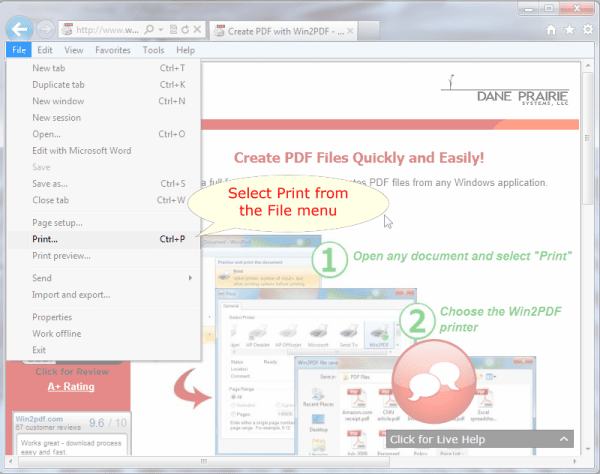Click the Favorites star icon
Screen dimensions: 600x474
pos(570,30)
